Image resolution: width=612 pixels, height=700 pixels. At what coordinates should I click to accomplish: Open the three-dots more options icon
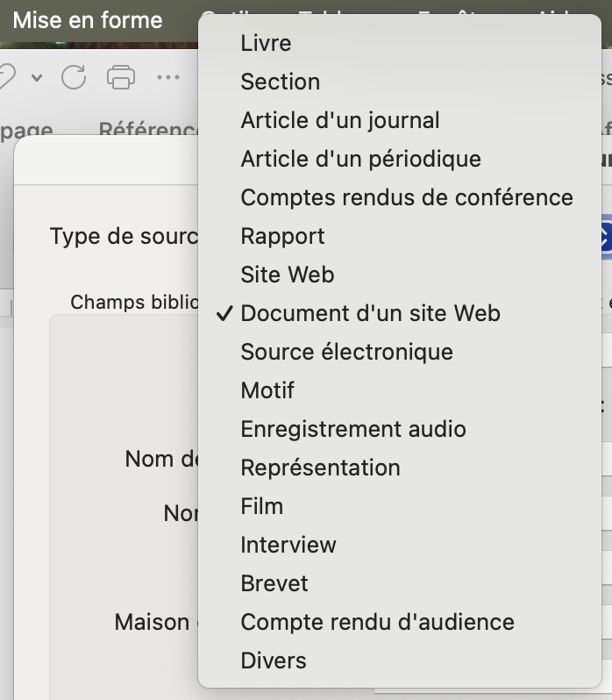[x=167, y=77]
